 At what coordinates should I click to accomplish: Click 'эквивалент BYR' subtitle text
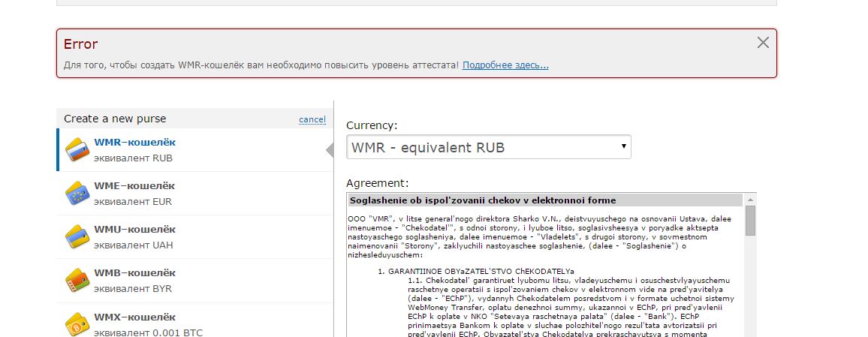coord(133,289)
